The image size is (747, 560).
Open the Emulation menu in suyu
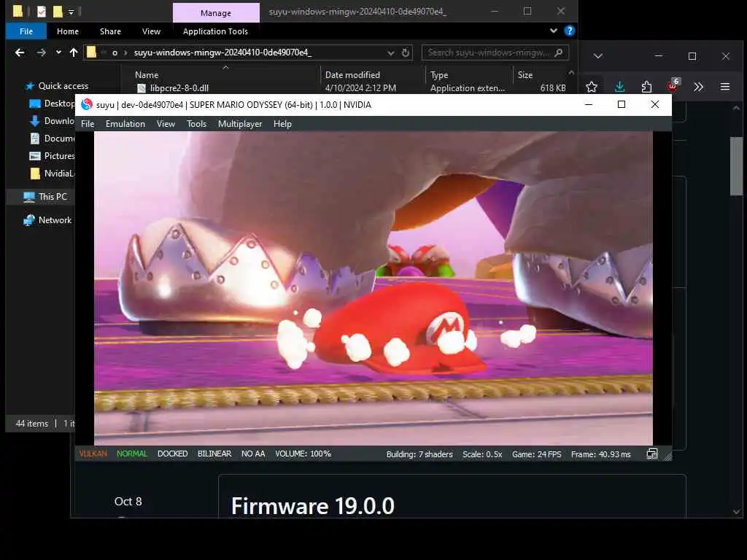(125, 124)
